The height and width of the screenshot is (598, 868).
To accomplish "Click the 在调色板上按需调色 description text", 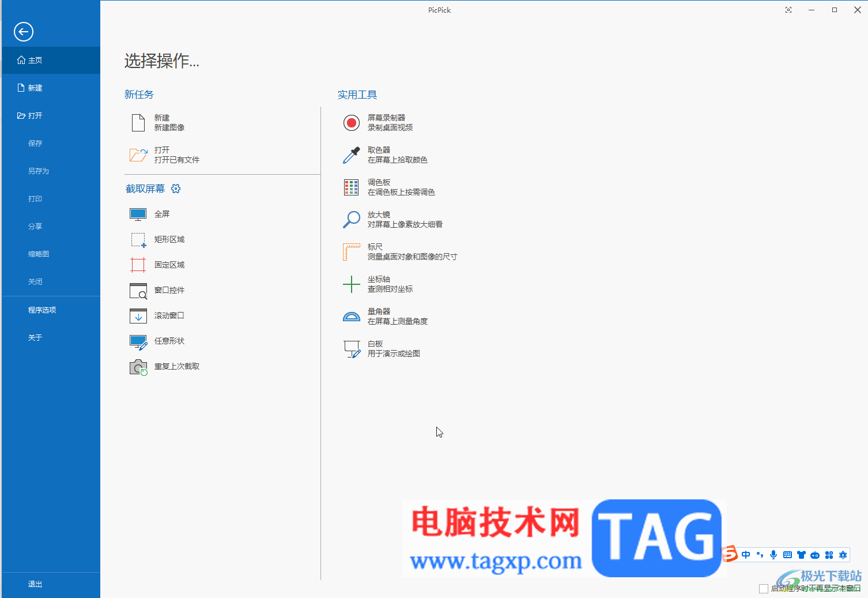I will pos(401,192).
